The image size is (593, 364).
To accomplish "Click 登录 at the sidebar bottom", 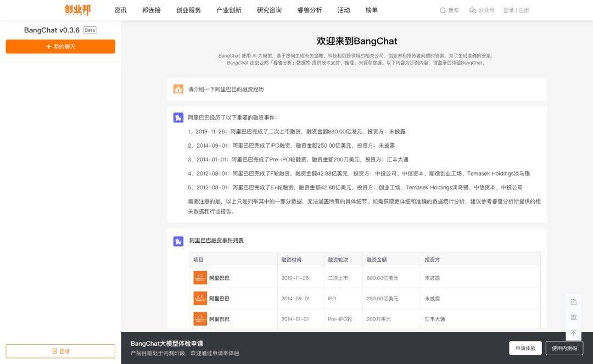I will point(60,350).
